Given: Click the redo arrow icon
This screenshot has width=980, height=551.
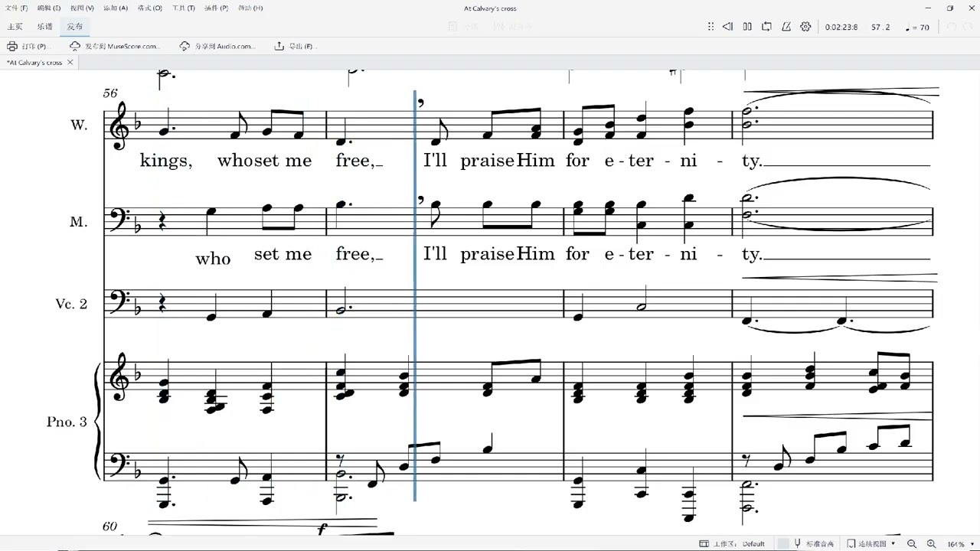Looking at the screenshot, I should pyautogui.click(x=969, y=27).
